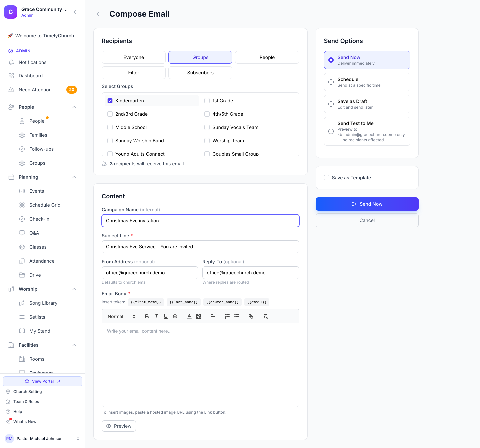Open the Normal paragraph style dropdown
The image size is (480, 448).
[121, 316]
